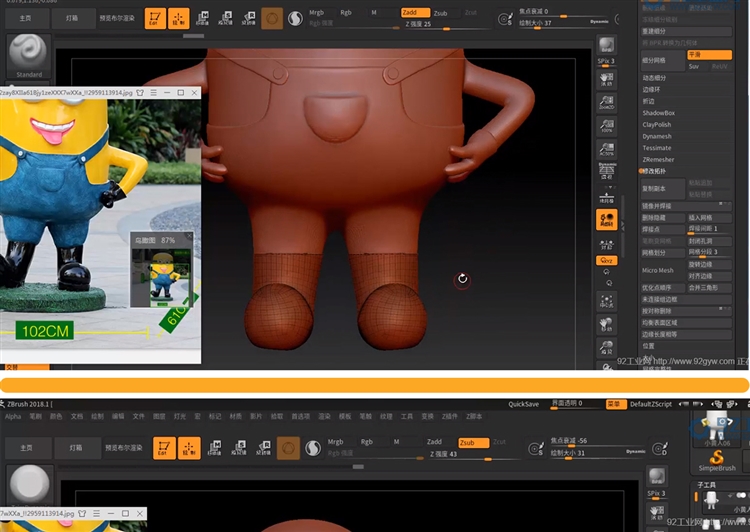This screenshot has width=750, height=532.
Task: Activate Edit mode in upper ZBrush view
Action: coord(155,19)
